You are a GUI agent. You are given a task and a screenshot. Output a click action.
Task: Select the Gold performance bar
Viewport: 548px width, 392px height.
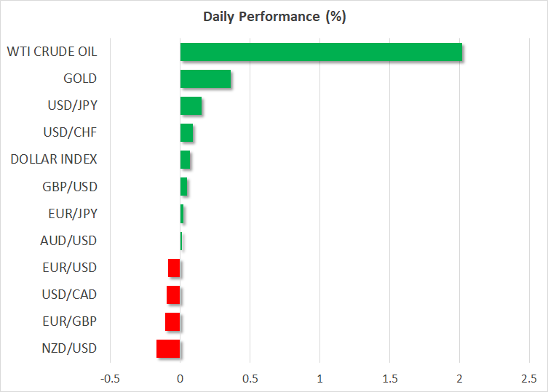(x=205, y=79)
